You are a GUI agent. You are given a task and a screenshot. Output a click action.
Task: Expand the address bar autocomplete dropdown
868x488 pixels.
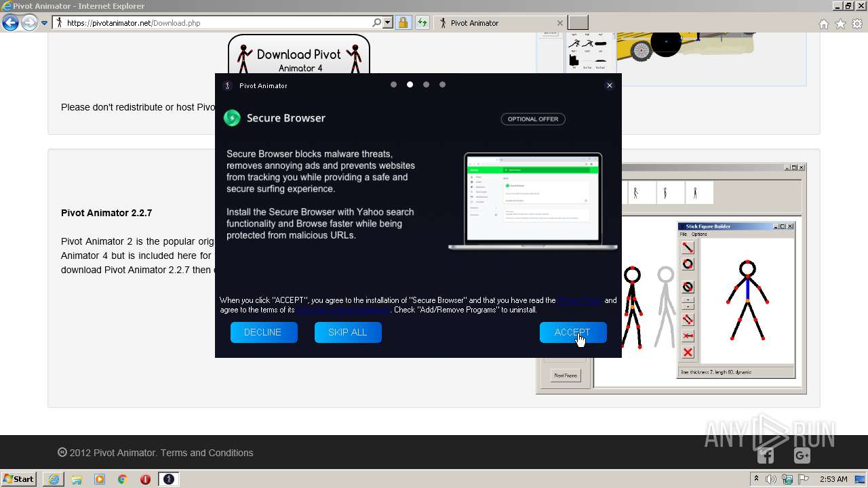coord(388,23)
